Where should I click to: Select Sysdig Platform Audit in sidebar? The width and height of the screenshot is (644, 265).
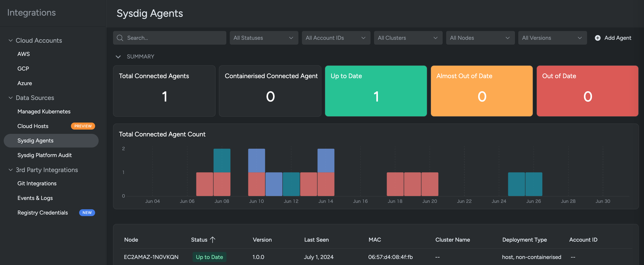click(44, 155)
